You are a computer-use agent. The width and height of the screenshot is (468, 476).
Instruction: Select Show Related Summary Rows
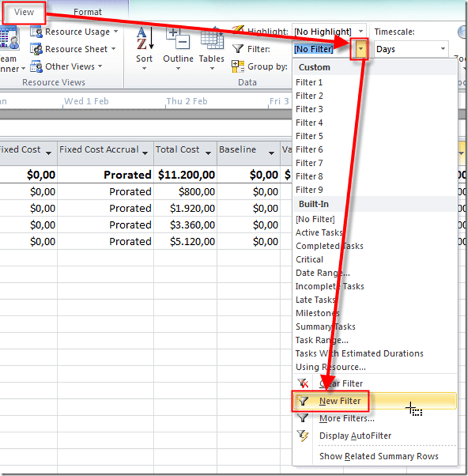379,456
